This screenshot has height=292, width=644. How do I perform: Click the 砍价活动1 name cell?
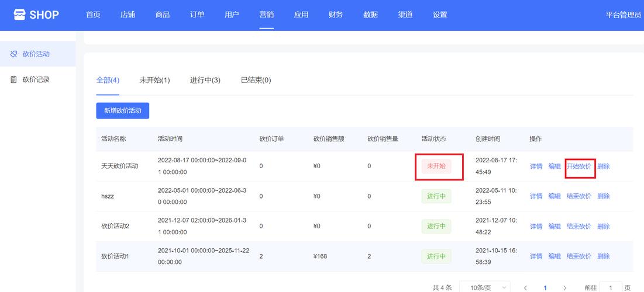pyautogui.click(x=115, y=256)
